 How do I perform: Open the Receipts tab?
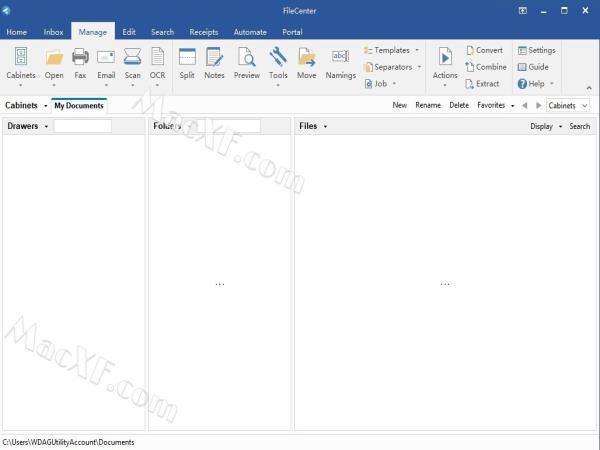coord(204,32)
